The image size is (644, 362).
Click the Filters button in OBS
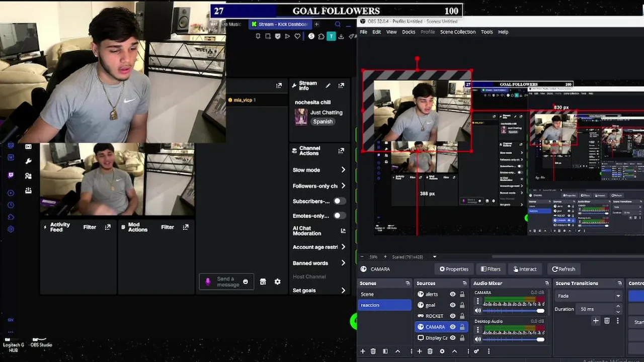coord(491,269)
